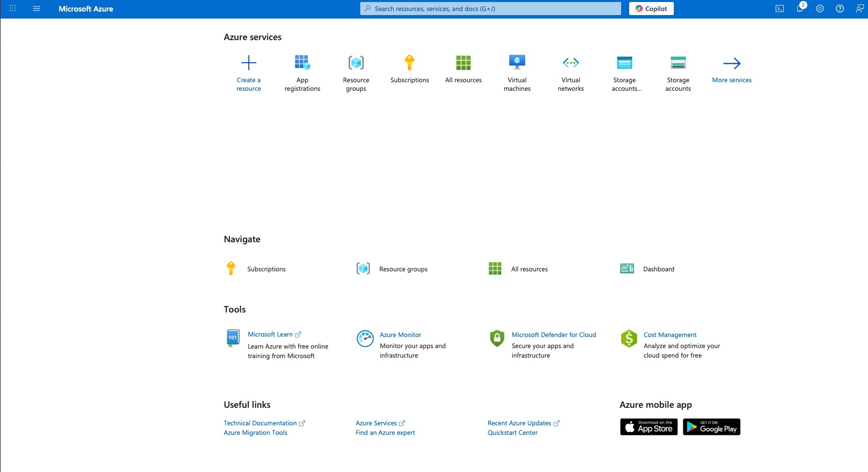The height and width of the screenshot is (472, 868).
Task: Select the Virtual networks service
Action: click(570, 73)
